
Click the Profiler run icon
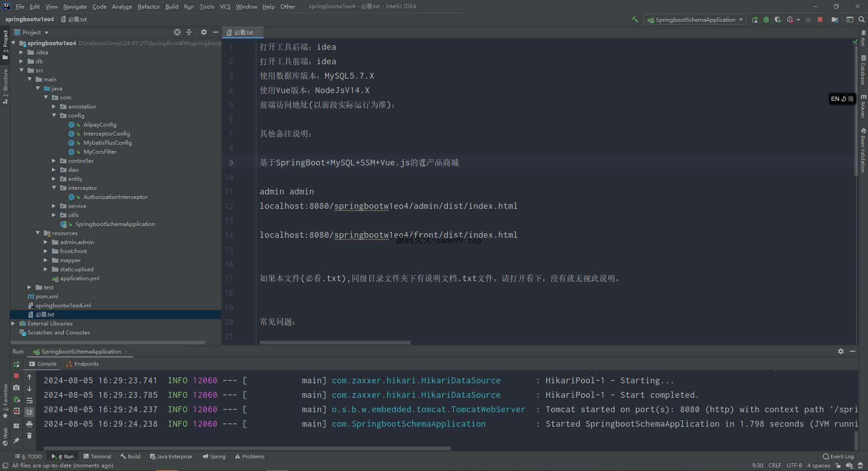coord(790,19)
